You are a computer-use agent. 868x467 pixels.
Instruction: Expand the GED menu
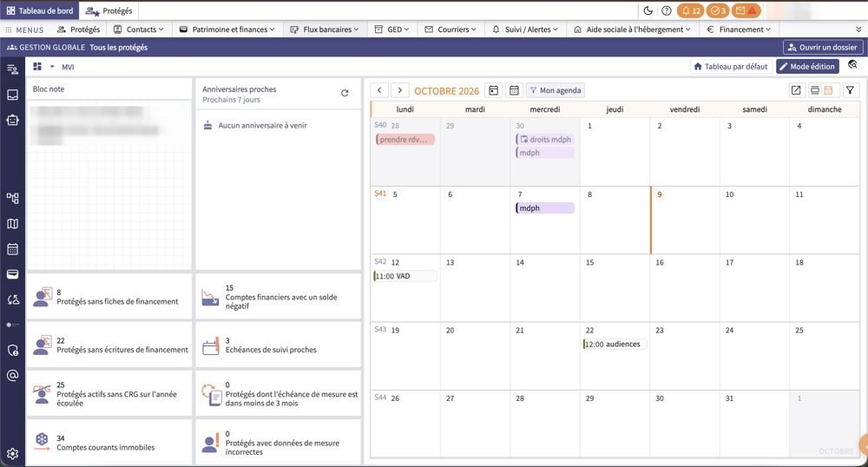391,30
